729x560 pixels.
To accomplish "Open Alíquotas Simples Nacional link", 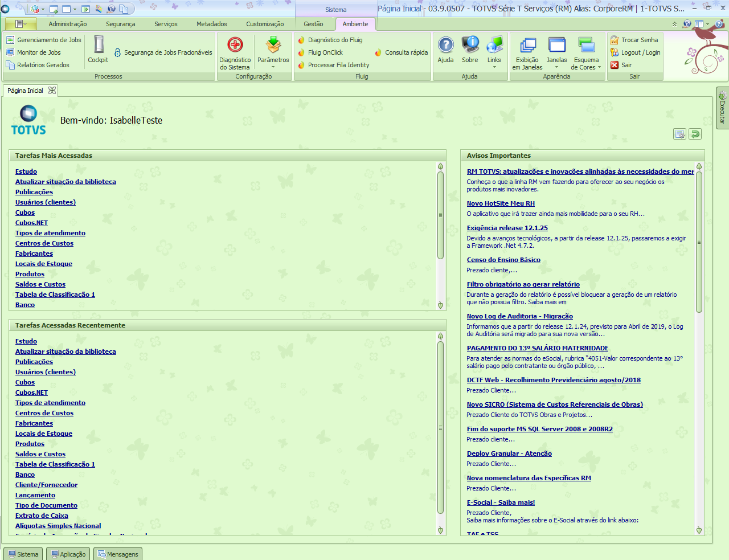I will pos(58,526).
